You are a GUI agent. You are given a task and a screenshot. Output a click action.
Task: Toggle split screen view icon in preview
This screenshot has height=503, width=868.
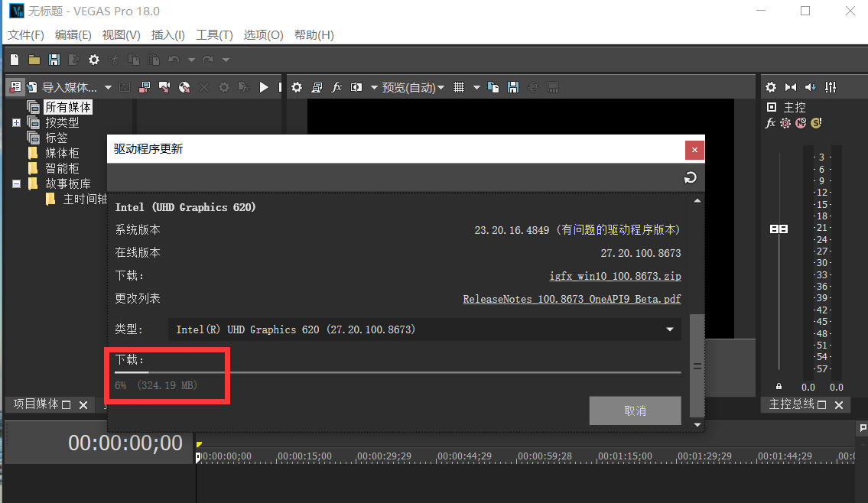point(356,87)
